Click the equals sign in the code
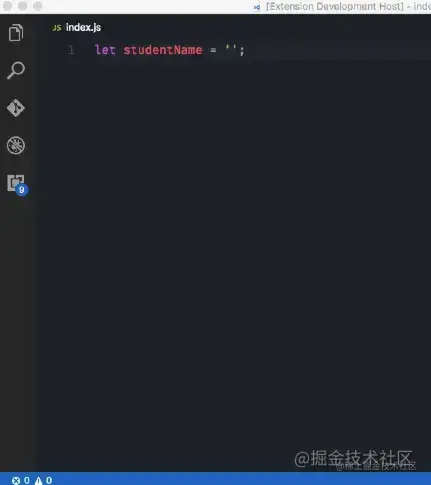Screen dimensions: 431x485 pos(213,50)
